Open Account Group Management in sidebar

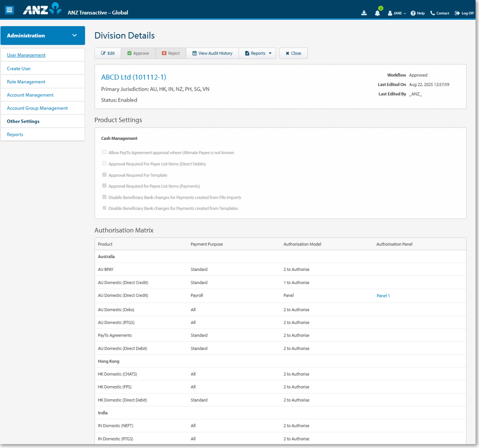[x=37, y=108]
